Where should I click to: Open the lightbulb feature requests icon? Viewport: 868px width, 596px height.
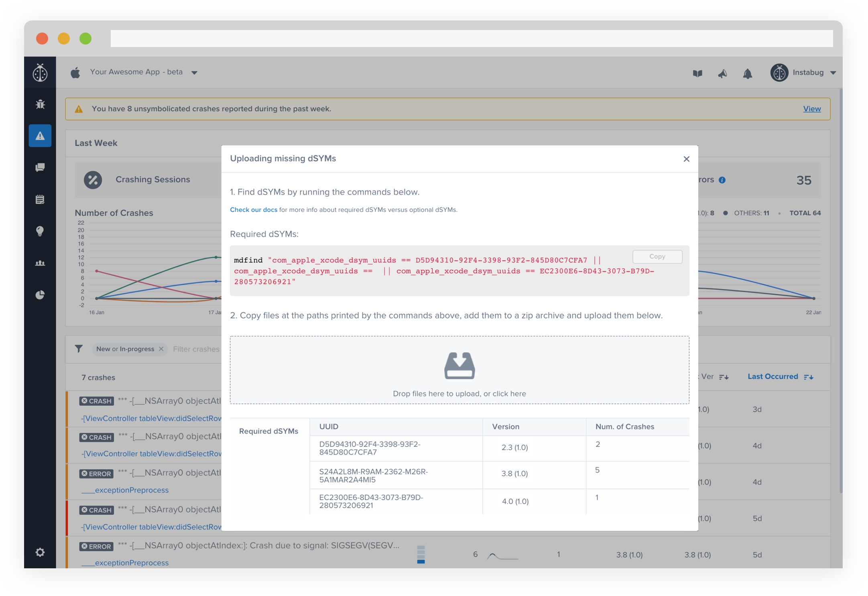click(x=40, y=231)
